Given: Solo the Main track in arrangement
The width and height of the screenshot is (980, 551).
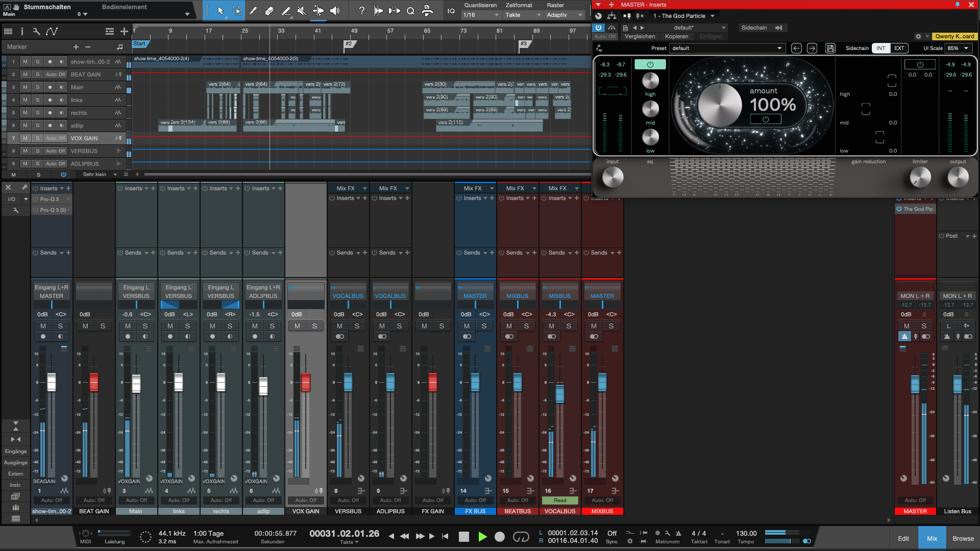Looking at the screenshot, I should pos(37,87).
